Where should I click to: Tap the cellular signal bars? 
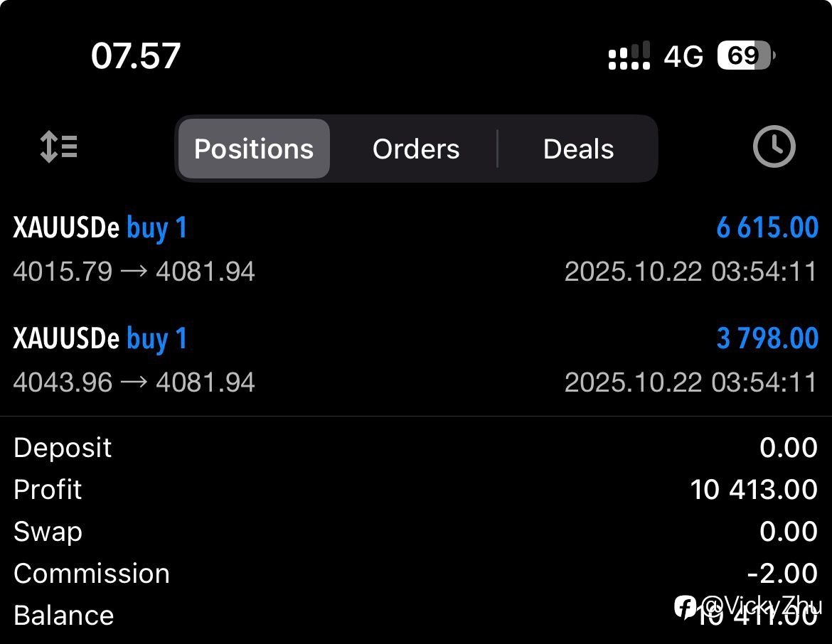[629, 56]
